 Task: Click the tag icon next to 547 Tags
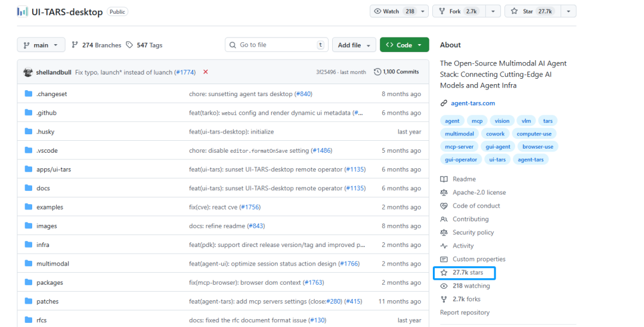[x=129, y=45]
